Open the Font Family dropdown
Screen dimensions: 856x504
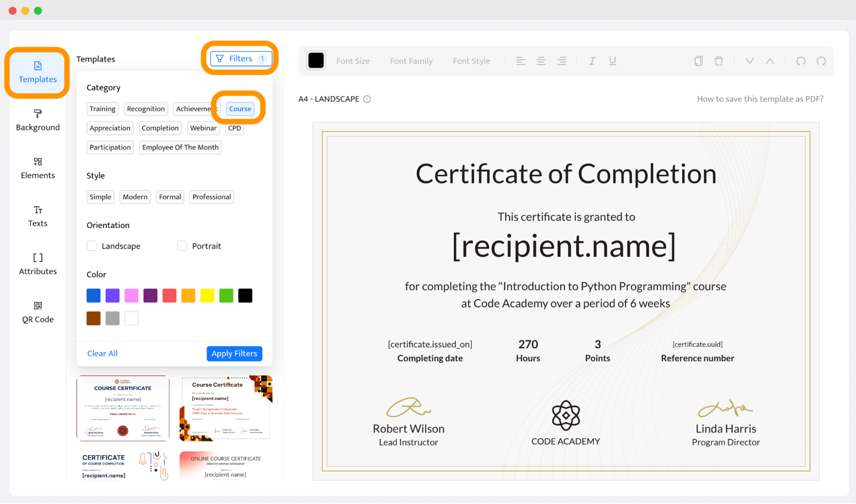[x=411, y=61]
